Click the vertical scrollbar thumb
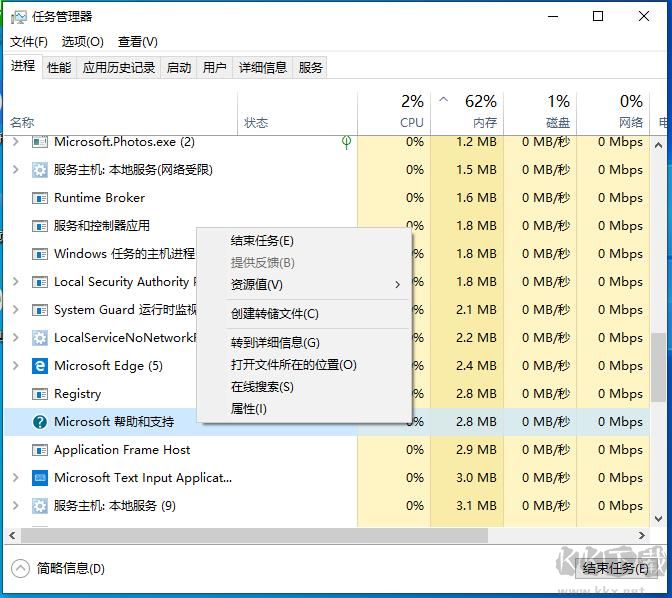The width and height of the screenshot is (672, 598). [x=659, y=367]
